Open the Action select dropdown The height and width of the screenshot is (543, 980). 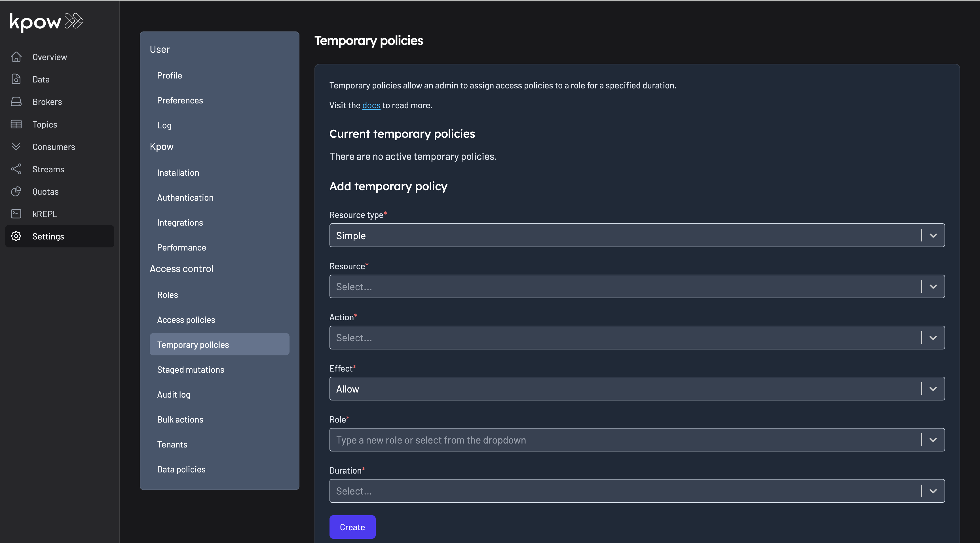(637, 338)
